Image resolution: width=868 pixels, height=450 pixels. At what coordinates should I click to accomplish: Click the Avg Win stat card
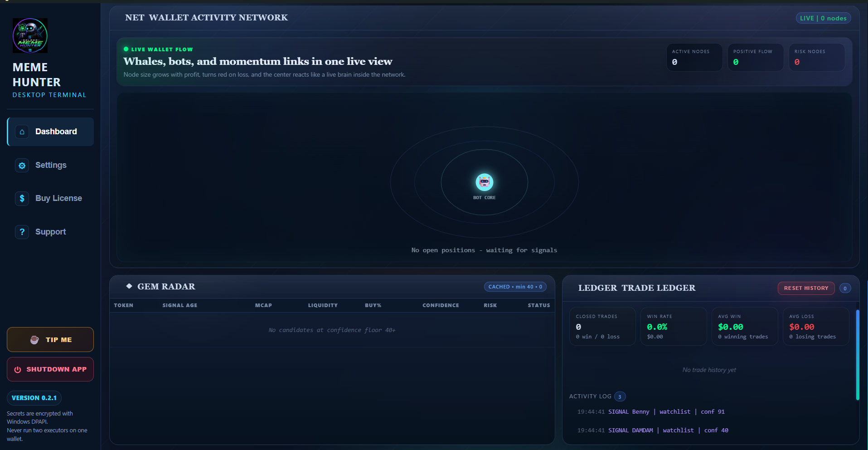(745, 326)
